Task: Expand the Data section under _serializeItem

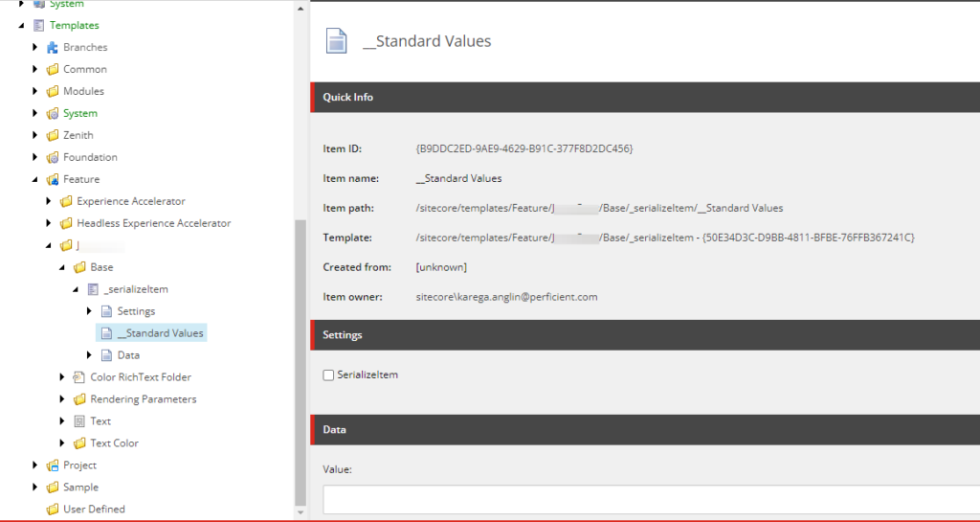Action: pos(89,355)
